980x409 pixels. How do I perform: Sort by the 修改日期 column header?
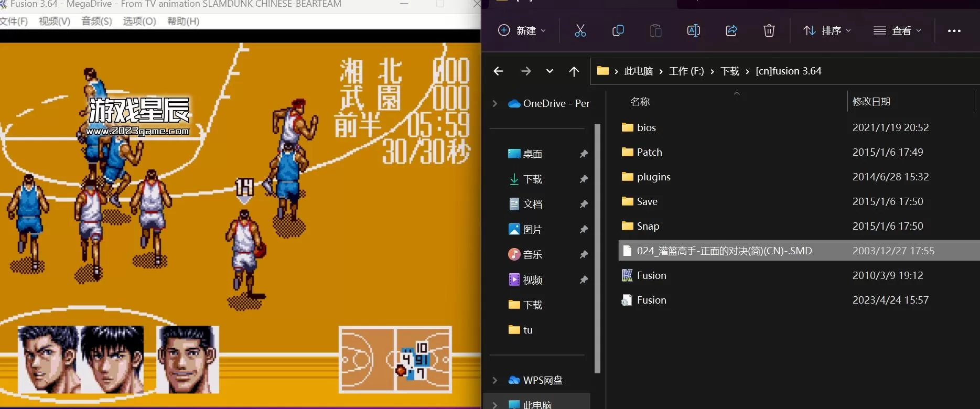(x=871, y=102)
